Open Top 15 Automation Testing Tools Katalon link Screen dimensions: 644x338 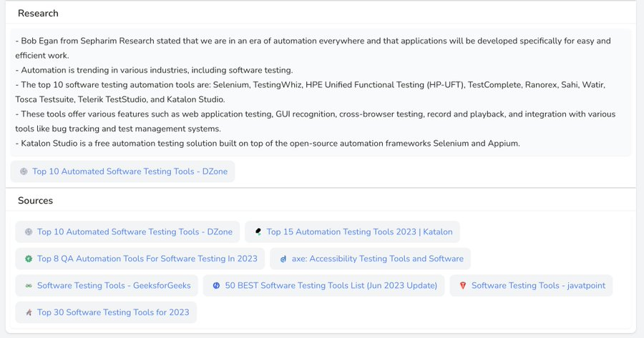[x=352, y=232]
